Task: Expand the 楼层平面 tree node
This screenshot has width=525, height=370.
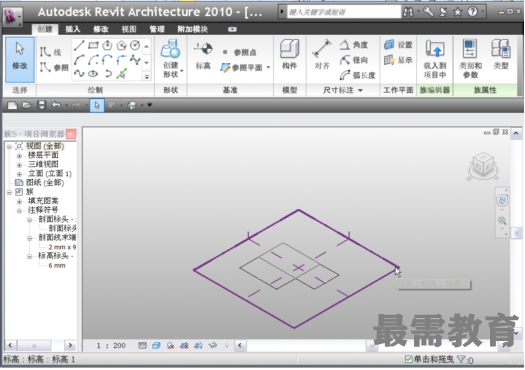Action: click(x=19, y=156)
